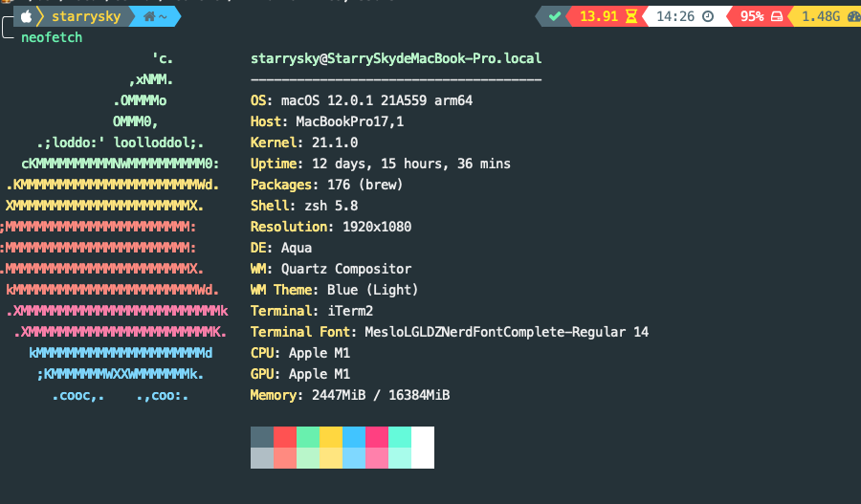Click the clock icon beside 14:26
The image size is (861, 504).
coord(708,16)
